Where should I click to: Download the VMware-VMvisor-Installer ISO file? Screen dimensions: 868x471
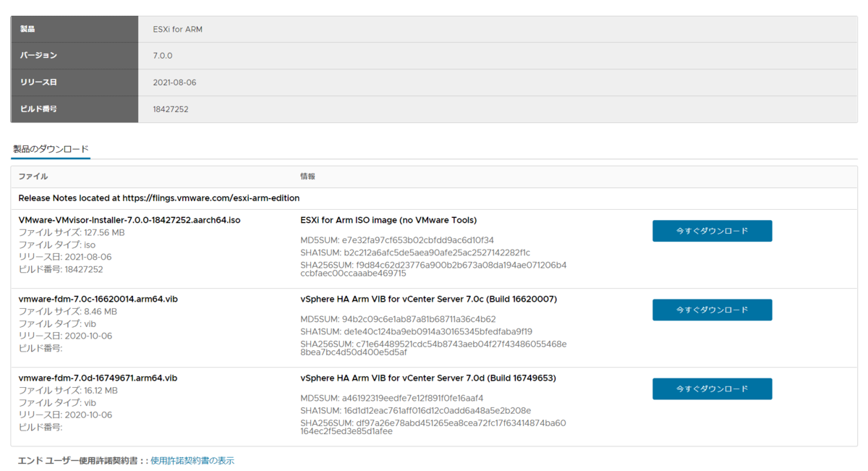coord(712,231)
